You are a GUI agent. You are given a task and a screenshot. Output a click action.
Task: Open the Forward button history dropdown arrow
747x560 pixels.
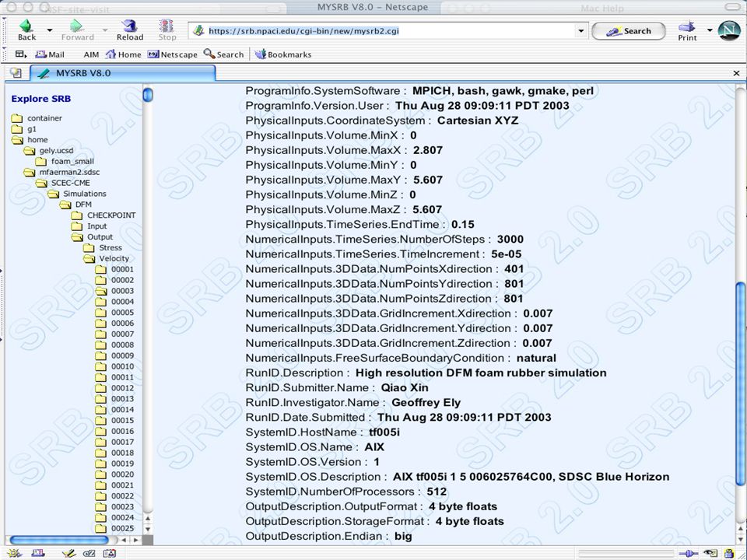coord(105,30)
